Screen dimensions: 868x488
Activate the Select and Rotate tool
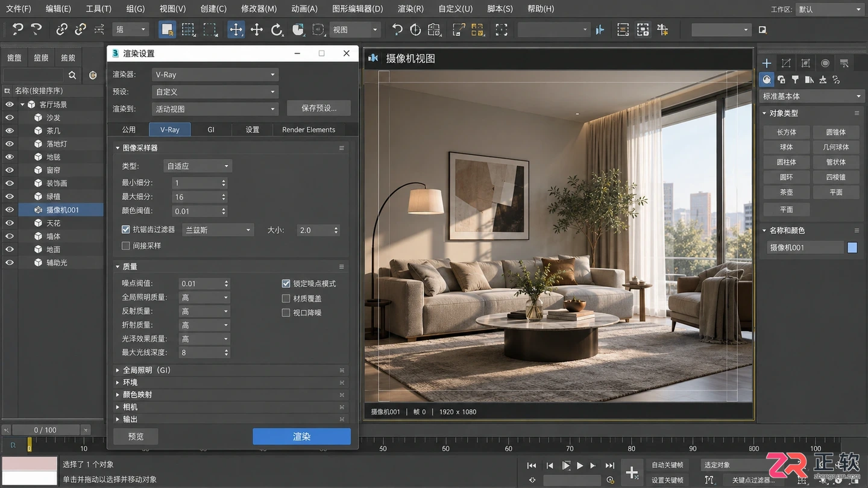coord(277,29)
